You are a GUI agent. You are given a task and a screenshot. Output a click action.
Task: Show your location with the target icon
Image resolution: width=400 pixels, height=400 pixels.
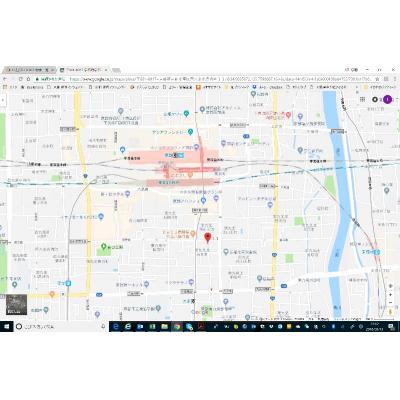pos(391,286)
